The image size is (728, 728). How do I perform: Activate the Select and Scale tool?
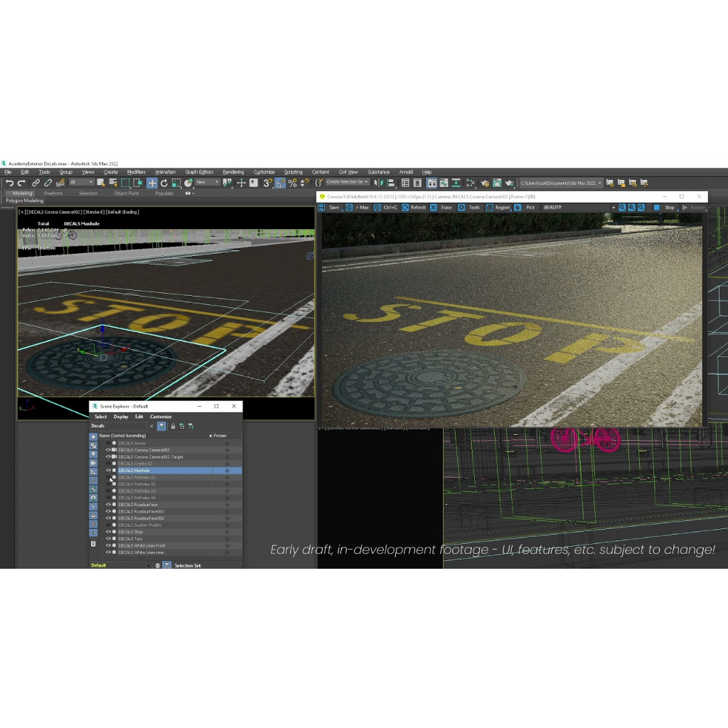tap(176, 183)
